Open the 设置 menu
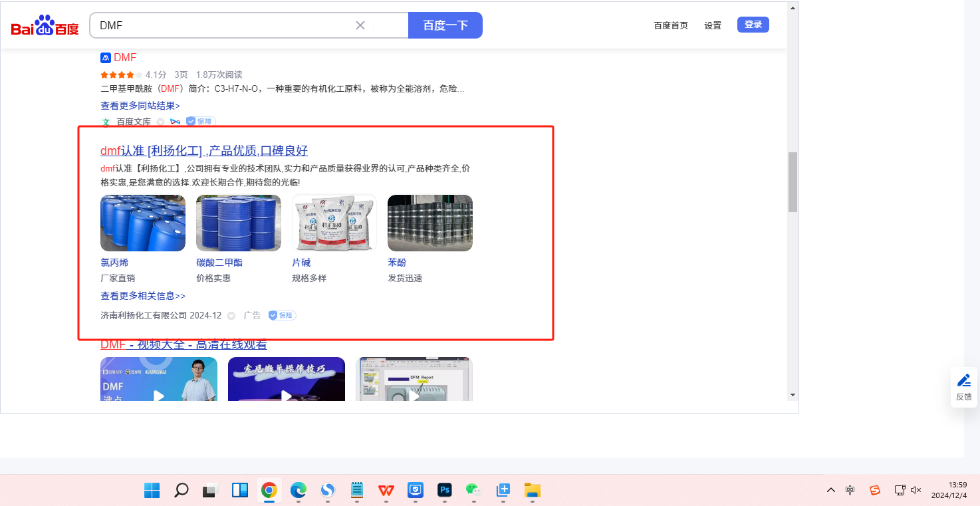The width and height of the screenshot is (980, 506). pyautogui.click(x=713, y=25)
